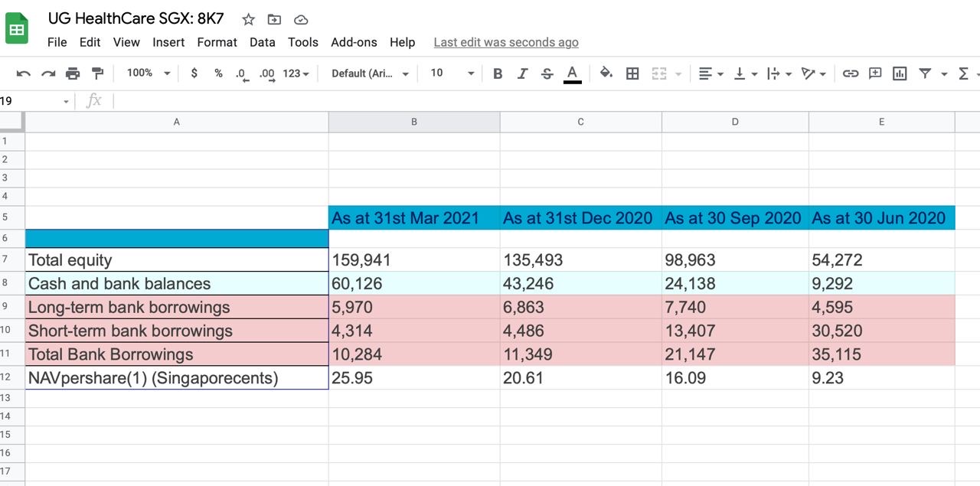Click the 'Last edit was seconds ago' link
The height and width of the screenshot is (486, 980).
506,42
